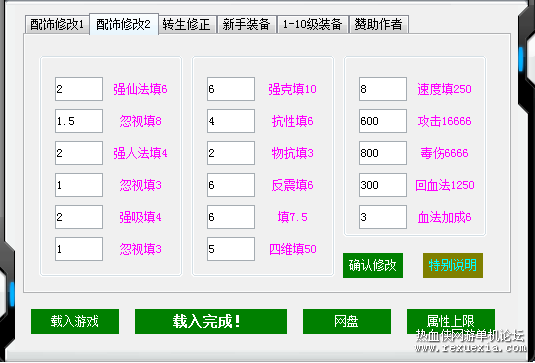
Task: Click the 反震填6 label
Action: click(x=292, y=185)
